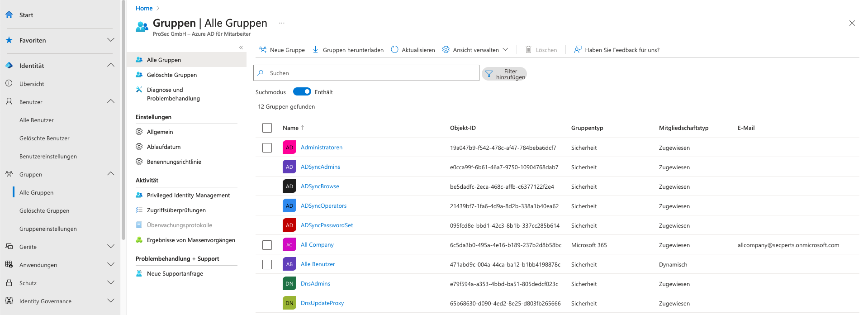Expand the Schutz section
The width and height of the screenshot is (868, 315).
[111, 282]
